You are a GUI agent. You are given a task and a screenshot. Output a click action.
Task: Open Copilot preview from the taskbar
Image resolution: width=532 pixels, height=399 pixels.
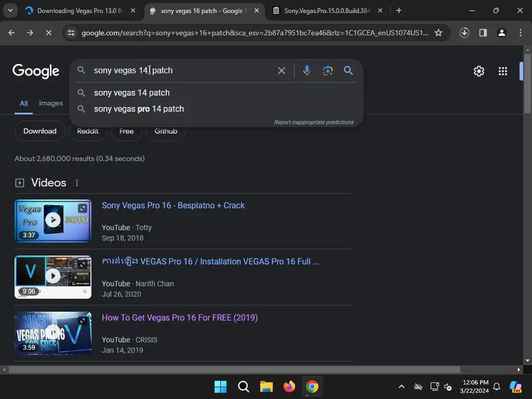tap(515, 387)
